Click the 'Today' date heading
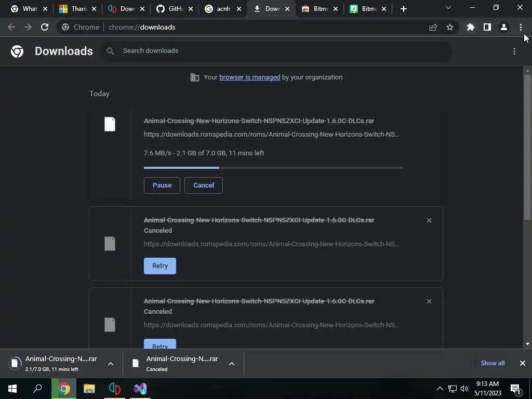Screen dimensions: 532x399 (99, 94)
